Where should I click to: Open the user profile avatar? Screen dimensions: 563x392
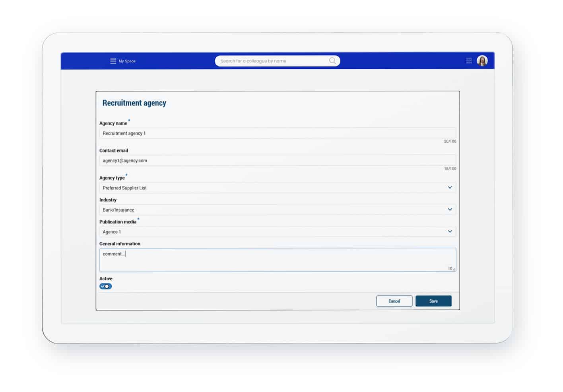pyautogui.click(x=482, y=61)
